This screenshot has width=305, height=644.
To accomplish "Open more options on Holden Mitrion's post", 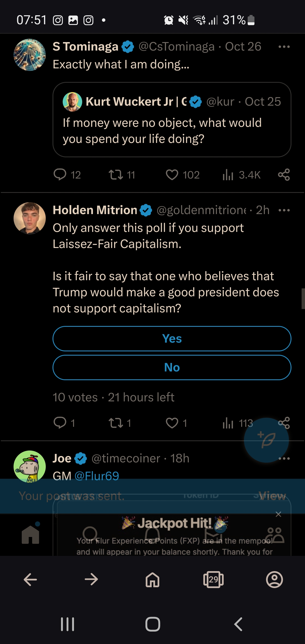I will coord(284,210).
